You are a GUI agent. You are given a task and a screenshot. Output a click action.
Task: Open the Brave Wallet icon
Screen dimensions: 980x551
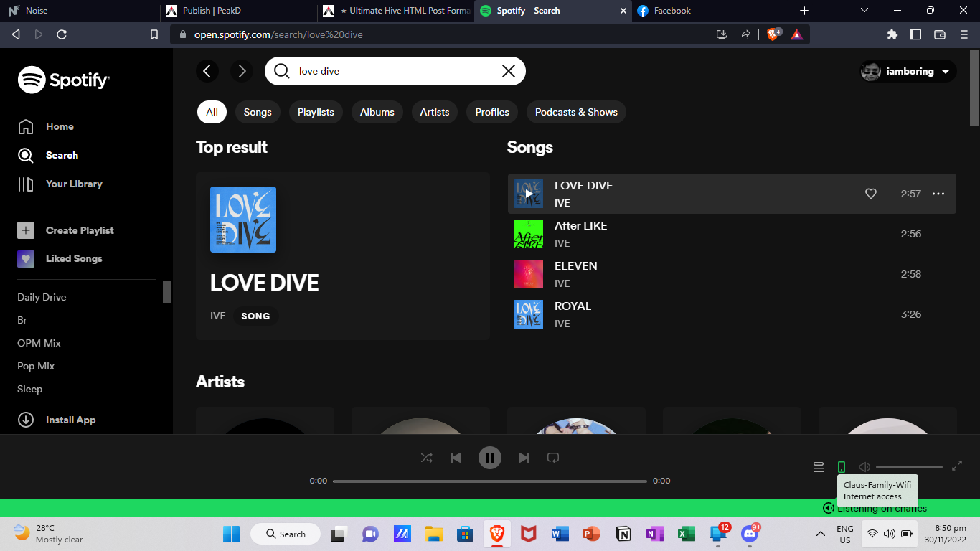940,34
